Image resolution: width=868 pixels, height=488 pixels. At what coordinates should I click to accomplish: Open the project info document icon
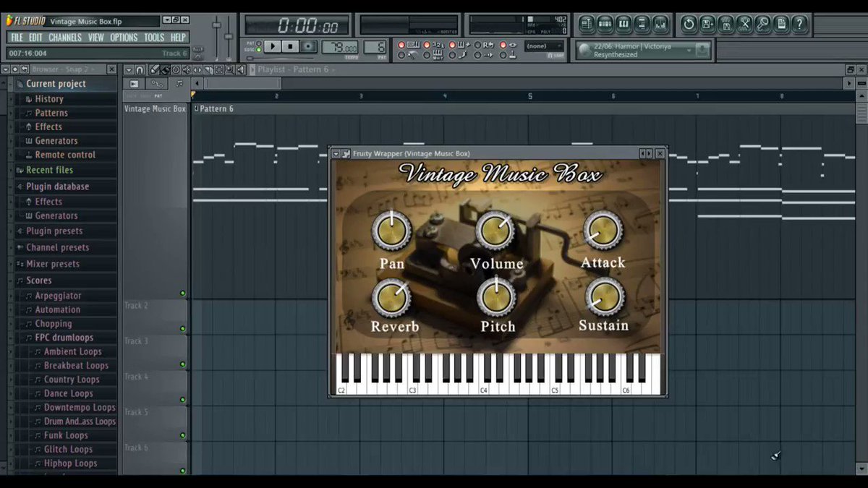click(x=781, y=25)
